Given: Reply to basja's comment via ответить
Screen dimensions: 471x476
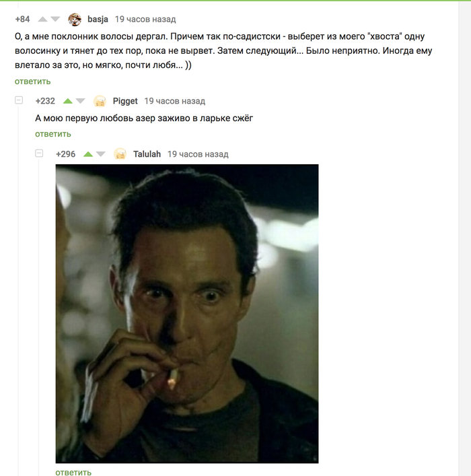Looking at the screenshot, I should [x=33, y=81].
